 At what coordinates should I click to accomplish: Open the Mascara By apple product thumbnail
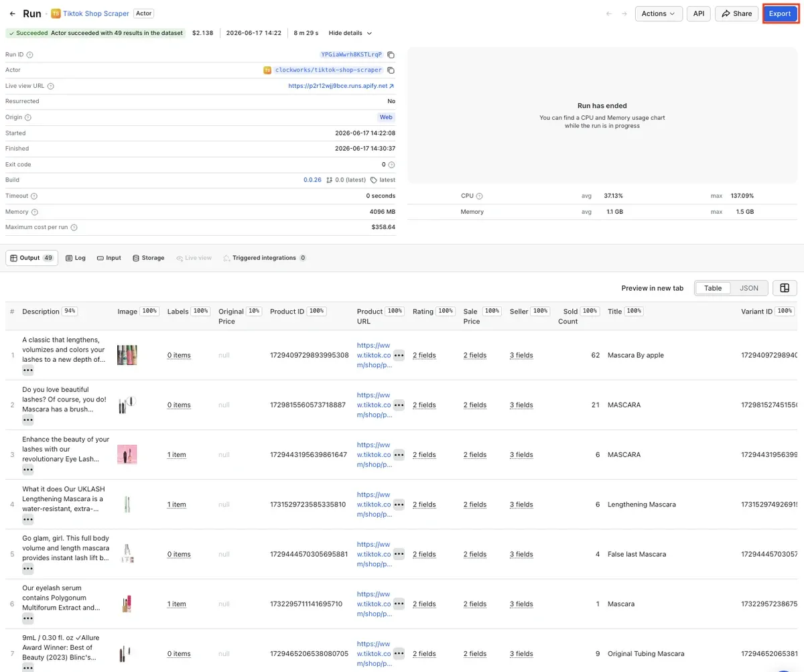click(x=127, y=355)
